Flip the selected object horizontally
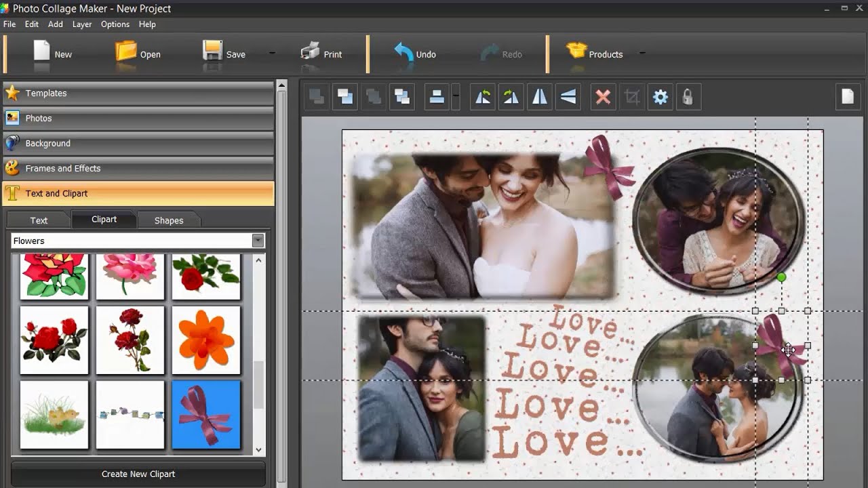 click(x=540, y=97)
